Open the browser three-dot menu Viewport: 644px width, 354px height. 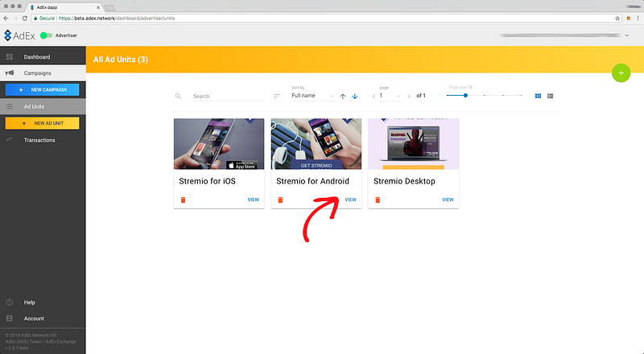pyautogui.click(x=638, y=18)
